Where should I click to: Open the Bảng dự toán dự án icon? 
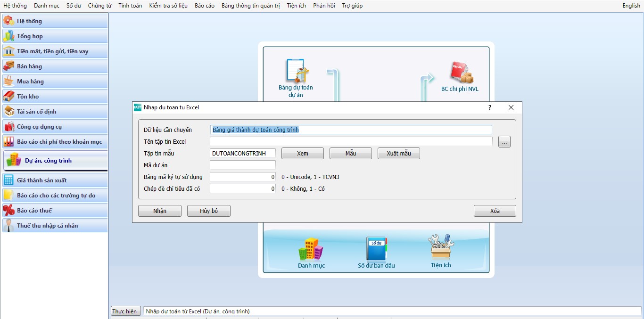coord(297,71)
